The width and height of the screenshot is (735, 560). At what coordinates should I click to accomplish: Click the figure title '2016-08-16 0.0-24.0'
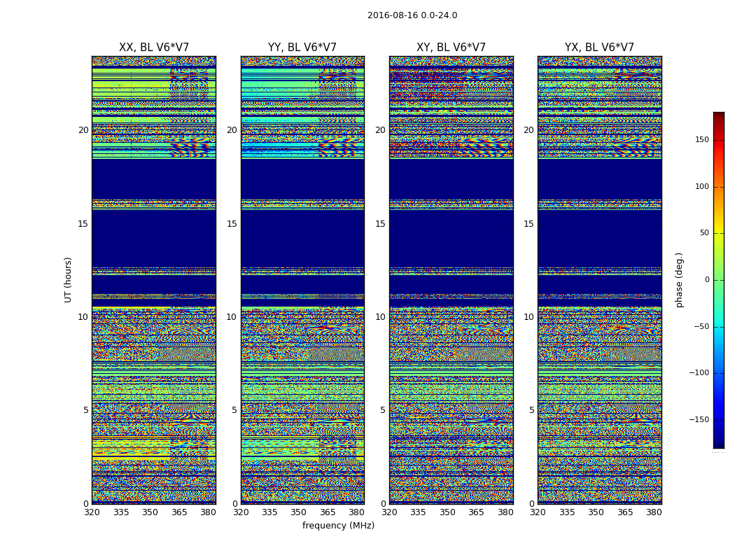point(412,15)
